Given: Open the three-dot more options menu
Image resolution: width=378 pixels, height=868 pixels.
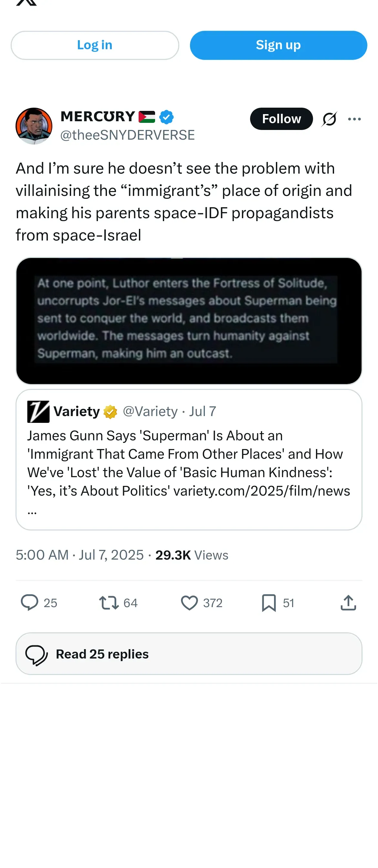Looking at the screenshot, I should point(354,119).
